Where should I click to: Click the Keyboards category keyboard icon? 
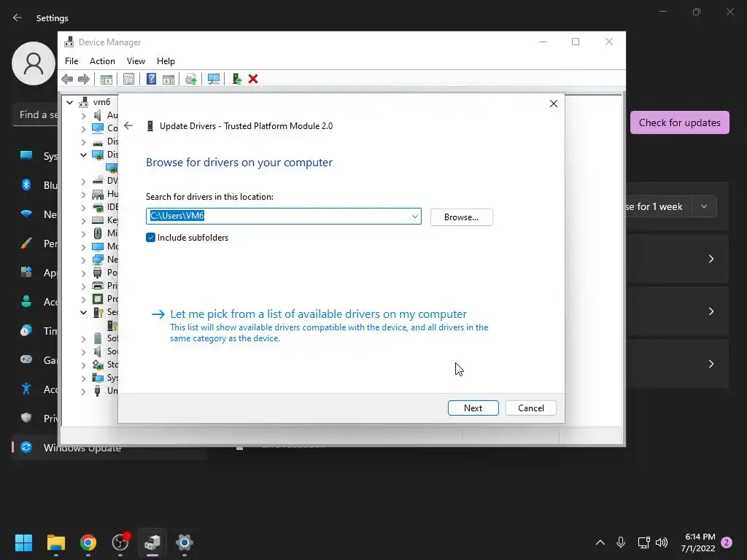[98, 220]
